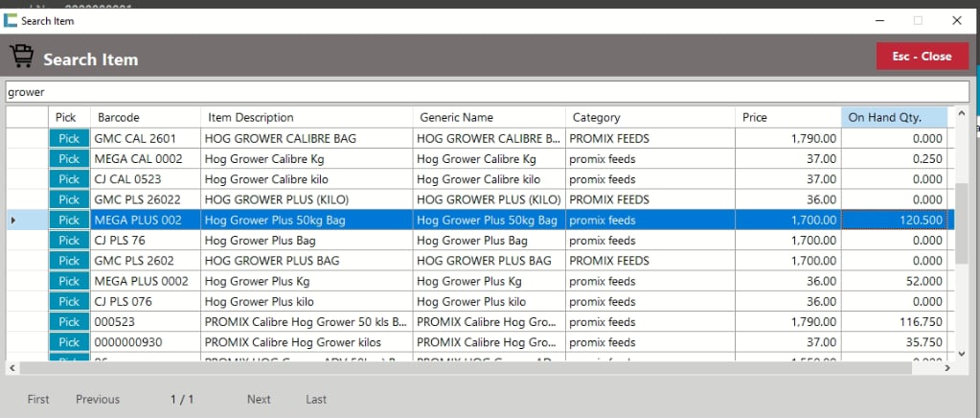Image resolution: width=980 pixels, height=418 pixels.
Task: Pick the GMC CAL 2601 item
Action: (69, 139)
